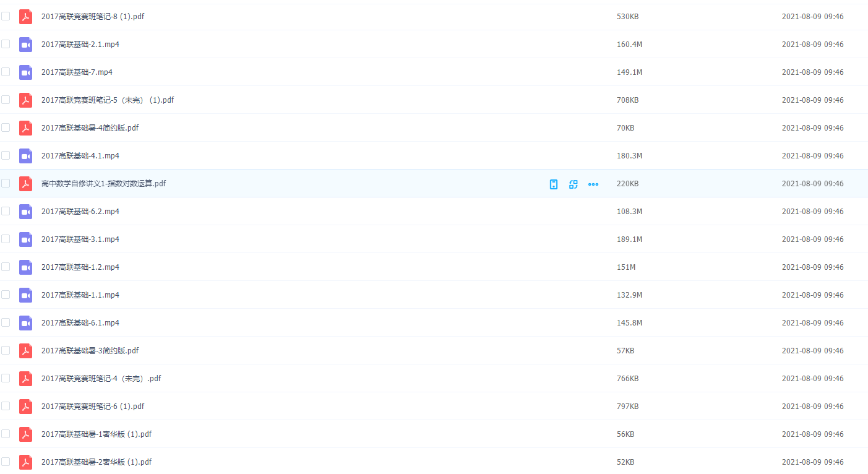This screenshot has height=474, width=868.
Task: Click PDF icon of 2017高联基础暑-3简约版.pdf
Action: point(25,351)
